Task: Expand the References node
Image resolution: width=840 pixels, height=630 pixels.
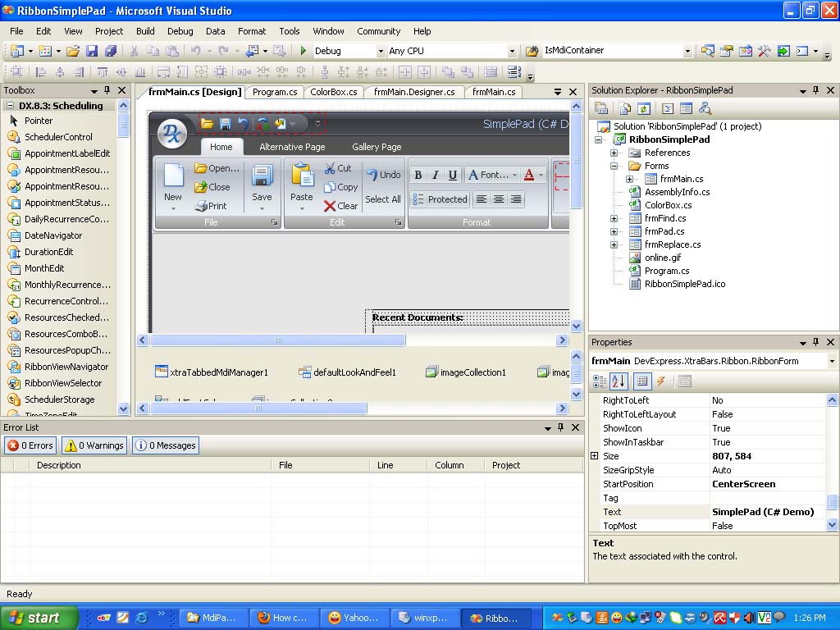Action: [x=614, y=153]
